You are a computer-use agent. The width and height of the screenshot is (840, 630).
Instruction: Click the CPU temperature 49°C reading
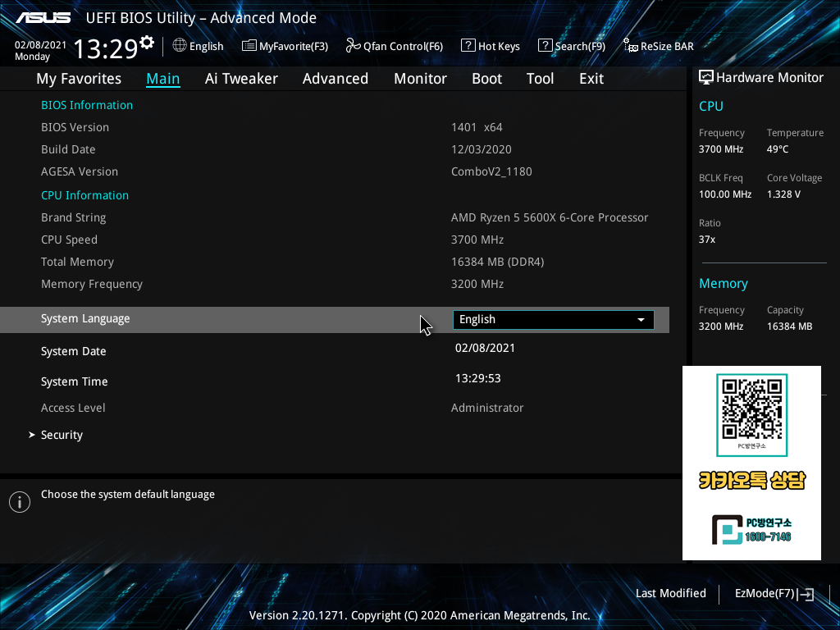tap(778, 149)
